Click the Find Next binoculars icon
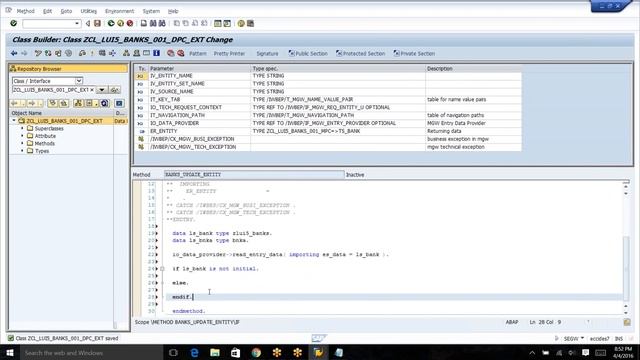The image size is (640, 360). click(x=162, y=23)
